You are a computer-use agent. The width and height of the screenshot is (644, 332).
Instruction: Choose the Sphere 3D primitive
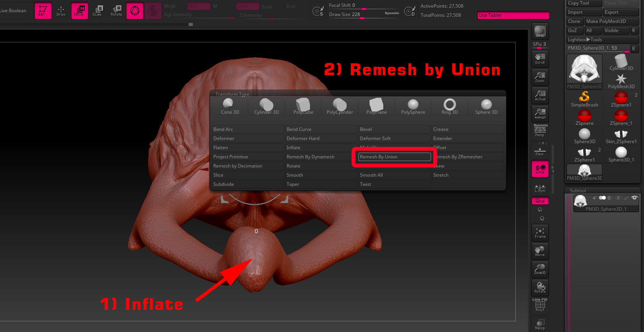coord(486,106)
